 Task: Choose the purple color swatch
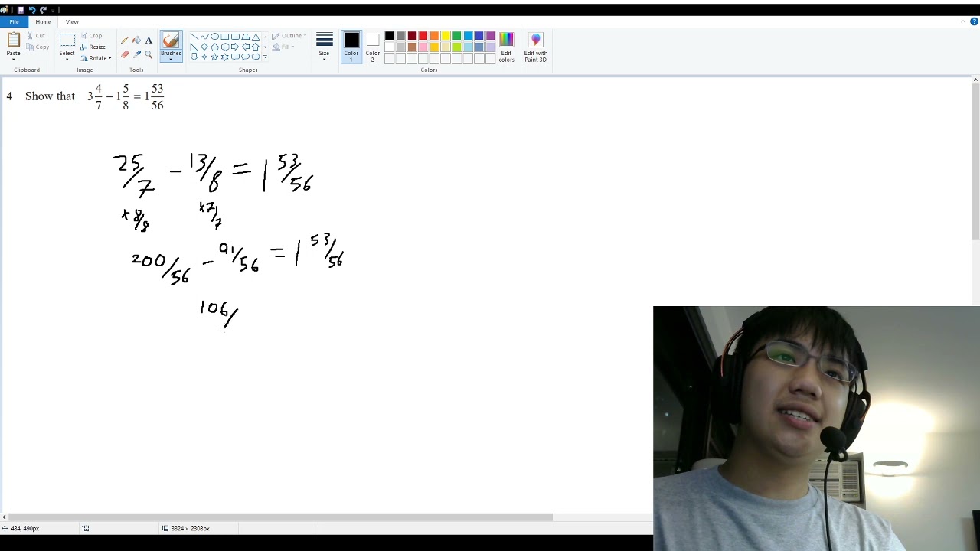pos(490,36)
